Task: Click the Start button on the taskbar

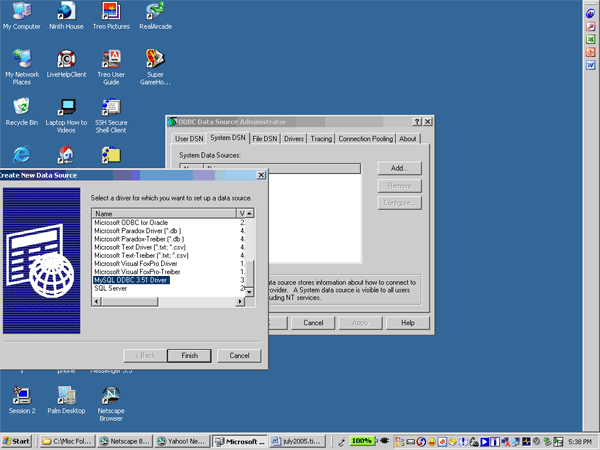Action: 16,441
